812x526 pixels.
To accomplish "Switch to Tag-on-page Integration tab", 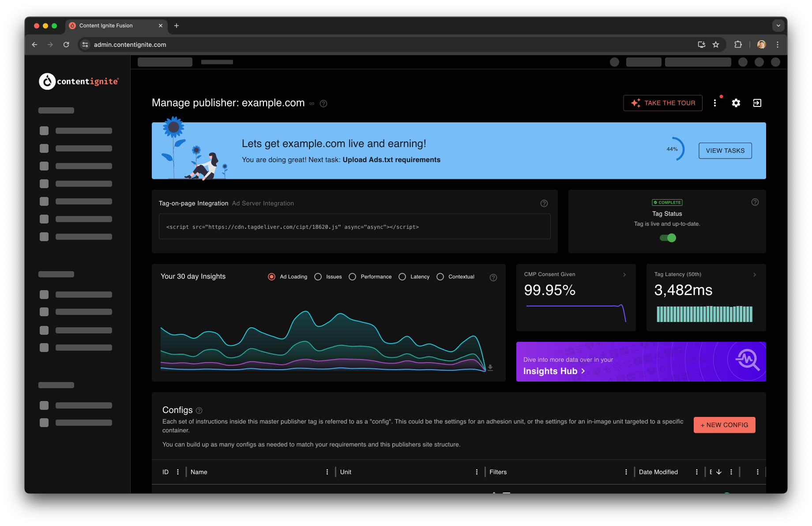I will click(193, 203).
